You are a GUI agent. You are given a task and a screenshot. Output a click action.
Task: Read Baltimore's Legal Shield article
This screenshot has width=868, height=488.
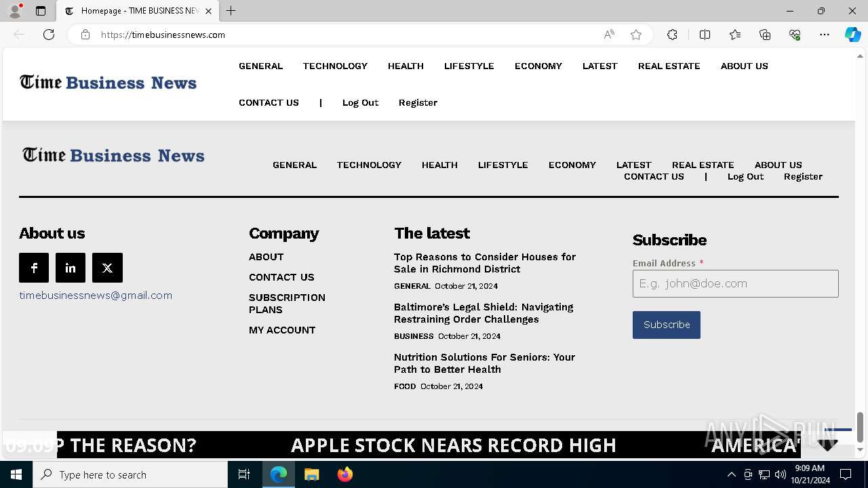[x=484, y=313]
